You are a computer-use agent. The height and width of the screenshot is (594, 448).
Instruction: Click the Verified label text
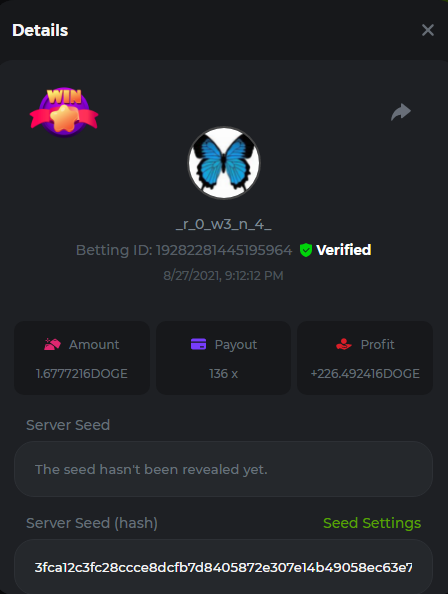343,250
